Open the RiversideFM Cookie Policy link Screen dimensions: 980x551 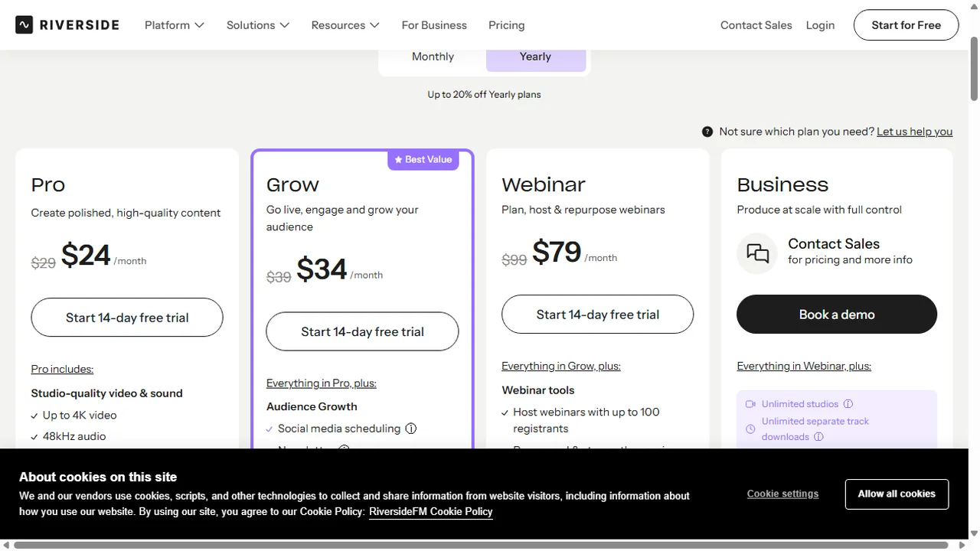[x=431, y=512]
